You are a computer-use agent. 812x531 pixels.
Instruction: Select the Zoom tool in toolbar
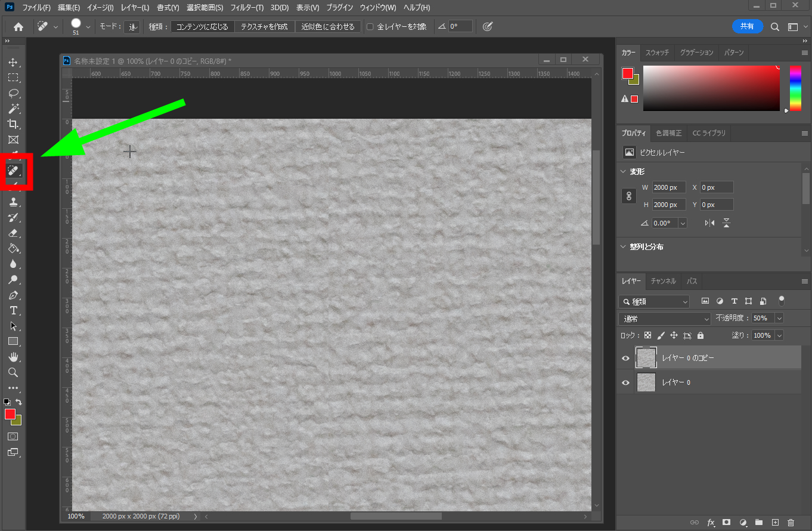coord(13,373)
